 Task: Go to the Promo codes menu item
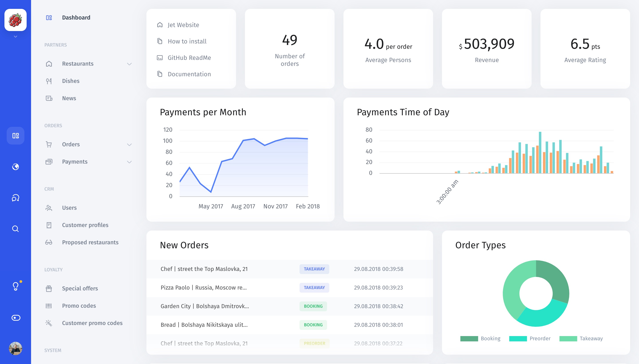click(x=79, y=306)
